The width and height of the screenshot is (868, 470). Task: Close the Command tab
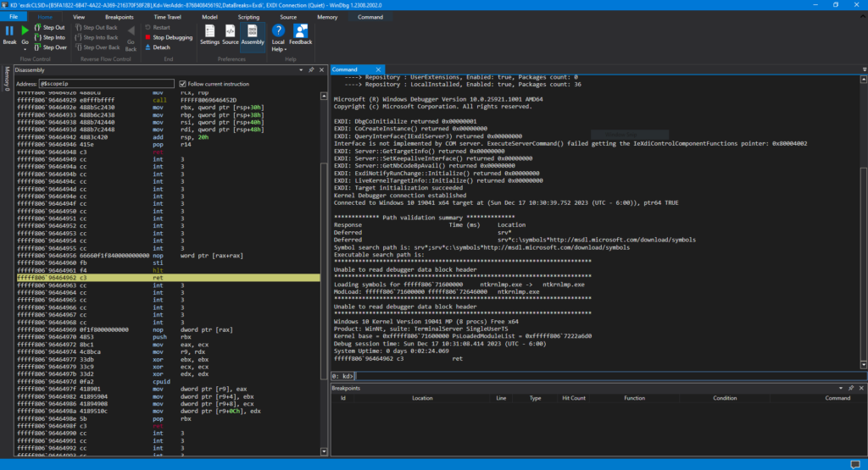[x=378, y=69]
